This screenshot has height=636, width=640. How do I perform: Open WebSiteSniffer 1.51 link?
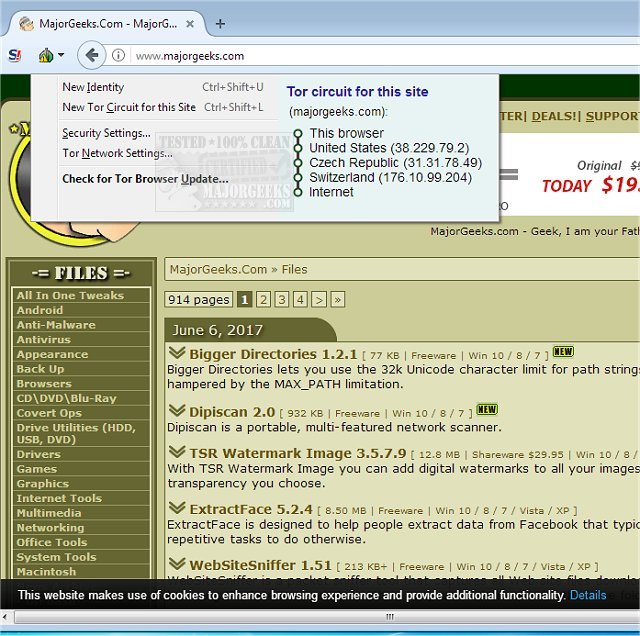coord(260,565)
